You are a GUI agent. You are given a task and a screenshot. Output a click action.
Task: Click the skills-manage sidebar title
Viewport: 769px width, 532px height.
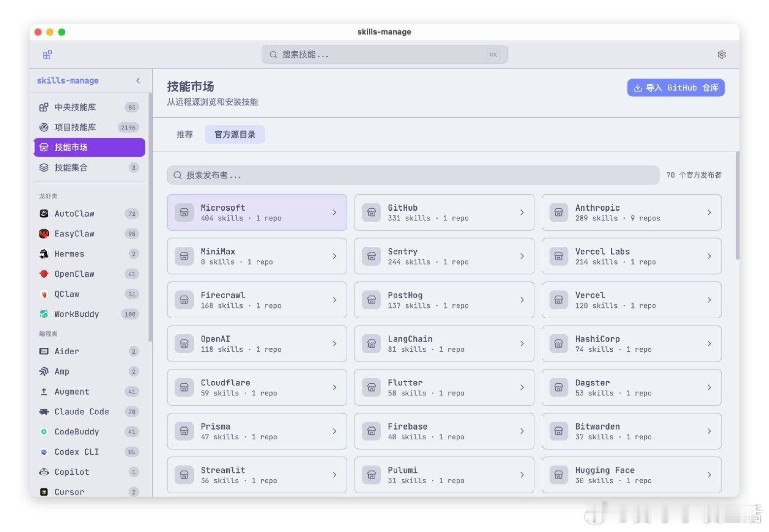[68, 81]
